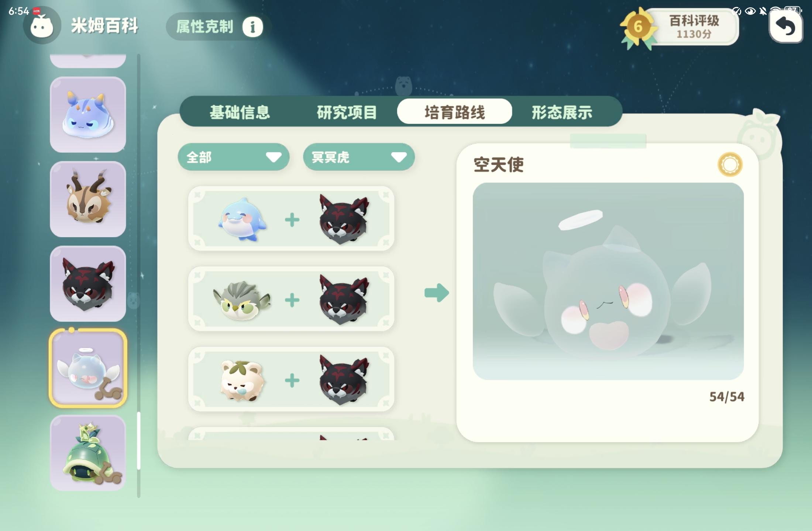This screenshot has width=812, height=531.
Task: Open the 形态展示 tab
Action: click(x=562, y=112)
